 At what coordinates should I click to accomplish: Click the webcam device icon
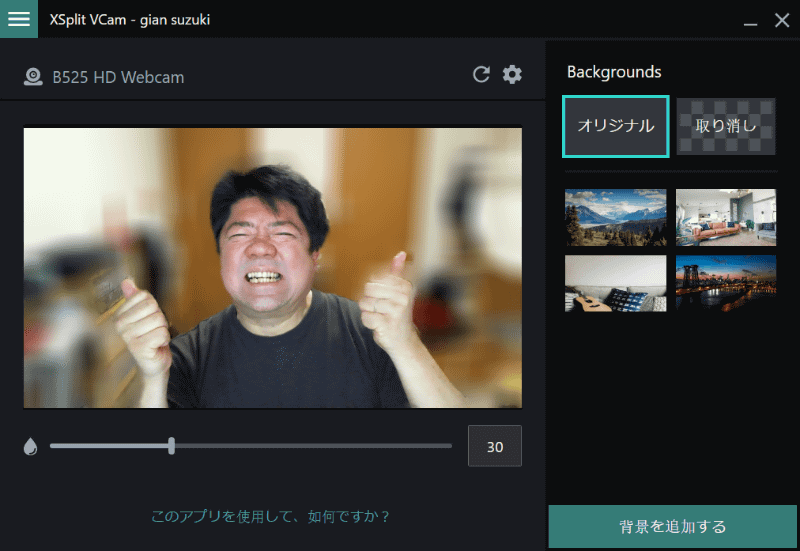coord(33,77)
